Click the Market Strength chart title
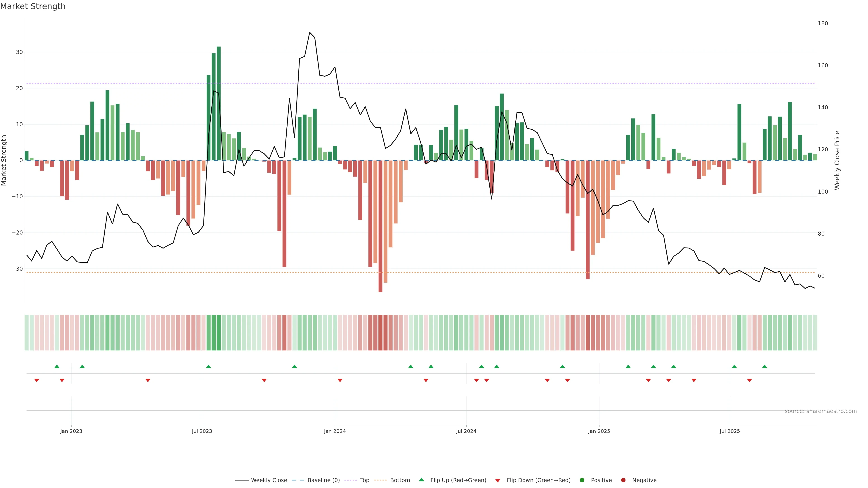 [x=33, y=6]
